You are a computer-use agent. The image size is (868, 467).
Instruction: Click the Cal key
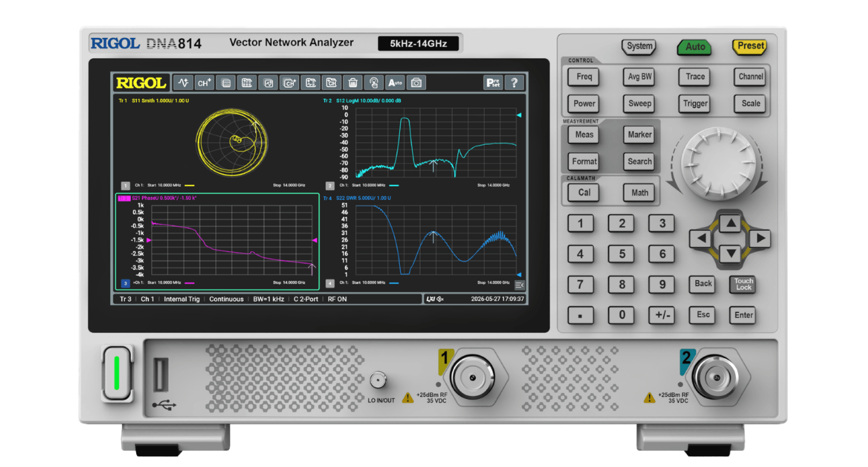point(584,192)
